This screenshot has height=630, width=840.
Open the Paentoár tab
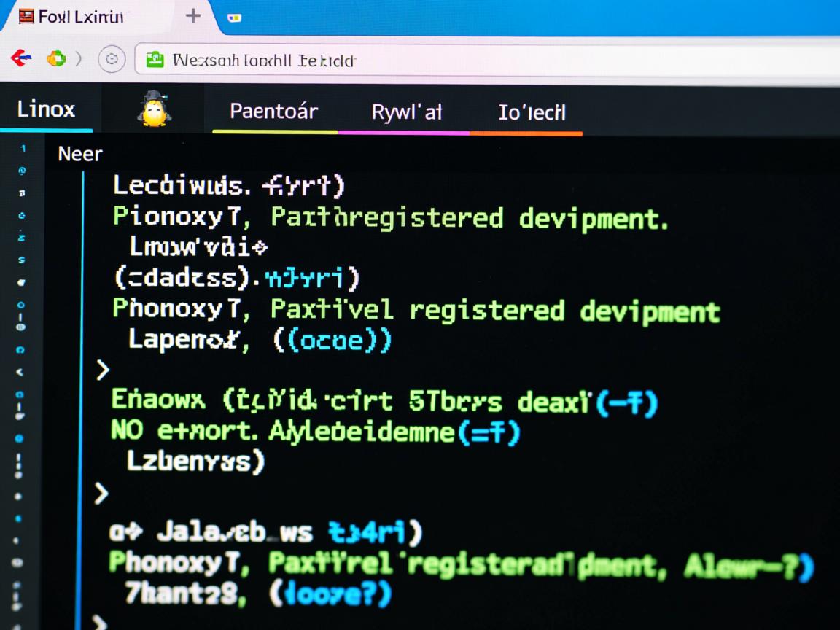tap(273, 112)
